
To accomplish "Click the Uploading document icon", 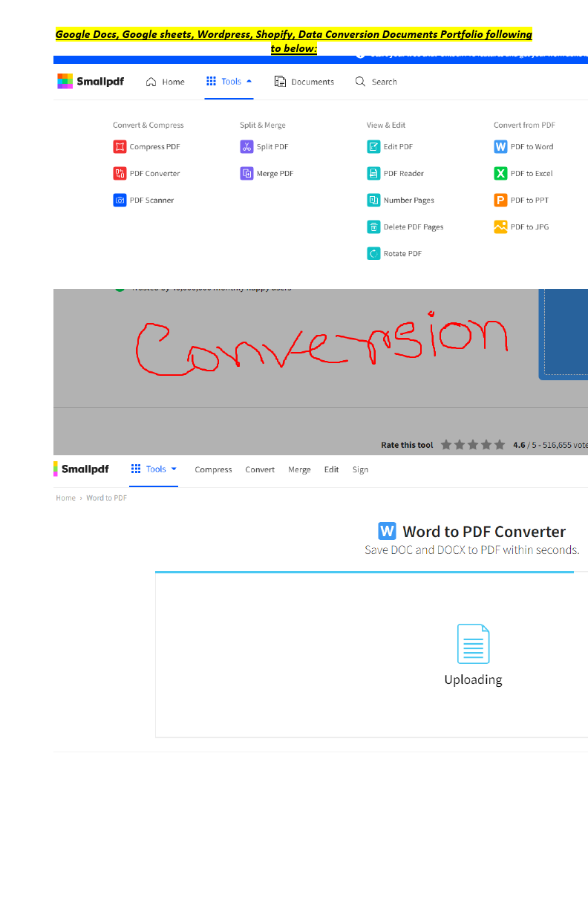I will pos(473,643).
